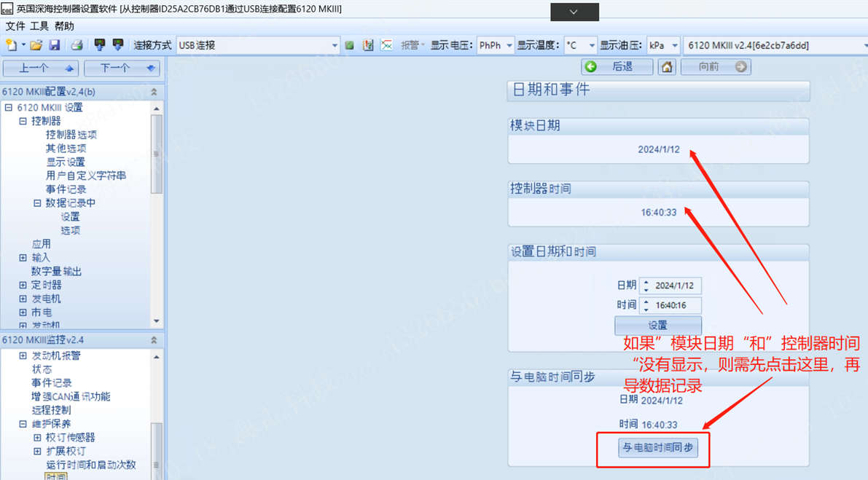Expand the 市电 tree node
This screenshot has height=480, width=868.
[x=23, y=312]
